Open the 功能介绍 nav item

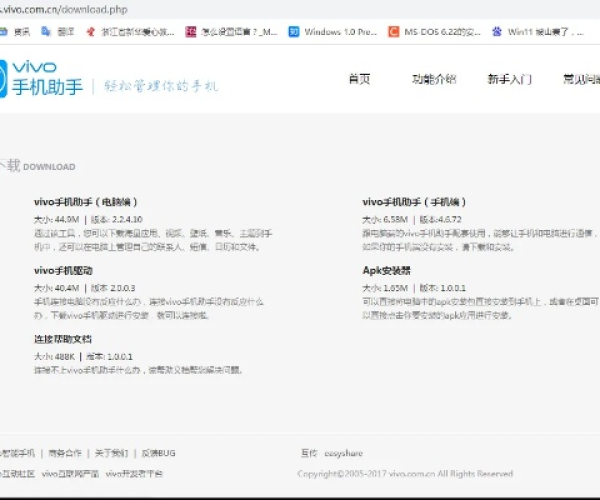point(434,79)
